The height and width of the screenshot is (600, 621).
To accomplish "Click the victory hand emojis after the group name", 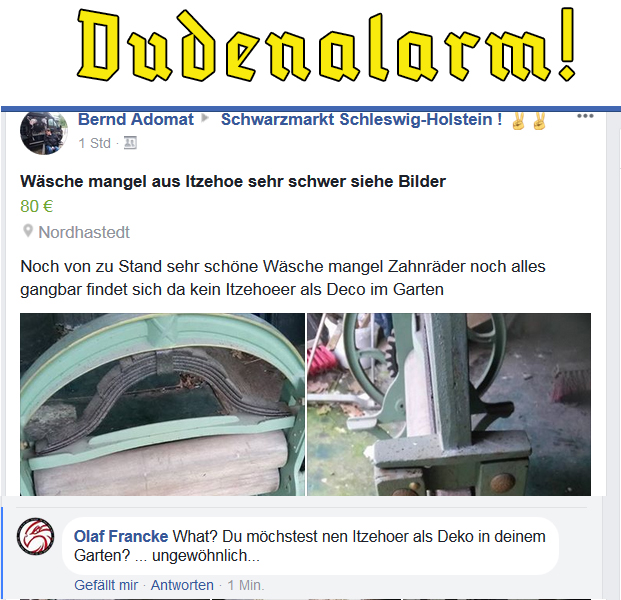I will (x=529, y=121).
